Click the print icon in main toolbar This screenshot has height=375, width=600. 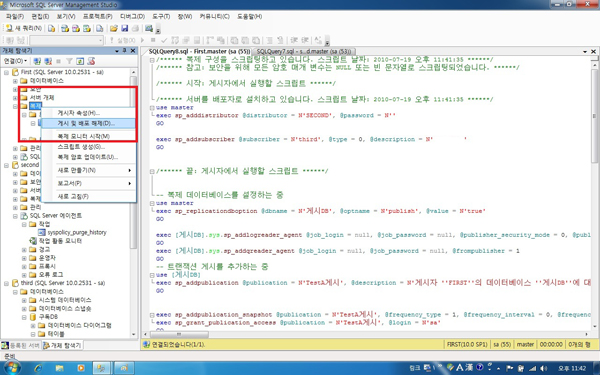(x=135, y=28)
